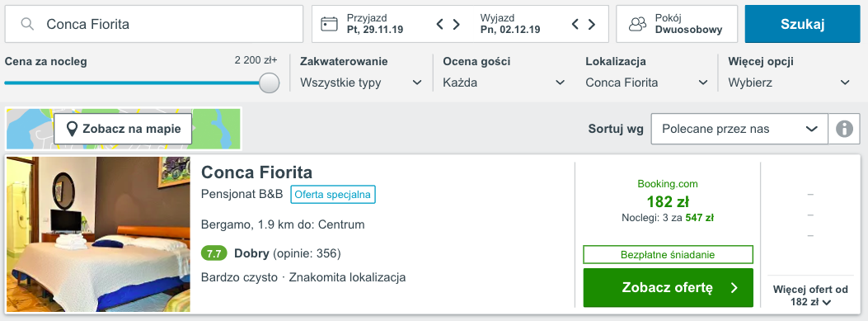
Task: Open the hotel room photo thumbnail
Action: [98, 234]
